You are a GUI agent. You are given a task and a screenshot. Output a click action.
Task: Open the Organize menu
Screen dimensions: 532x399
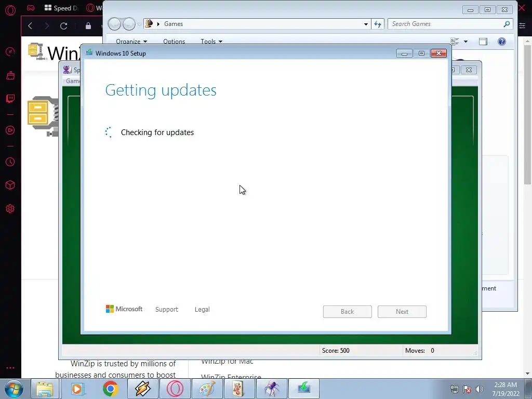pyautogui.click(x=131, y=42)
